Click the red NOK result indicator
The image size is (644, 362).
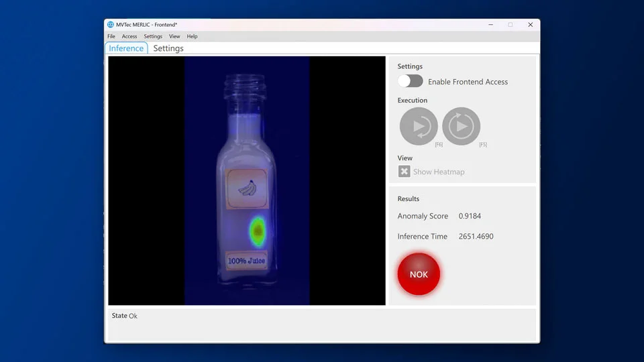click(x=419, y=274)
